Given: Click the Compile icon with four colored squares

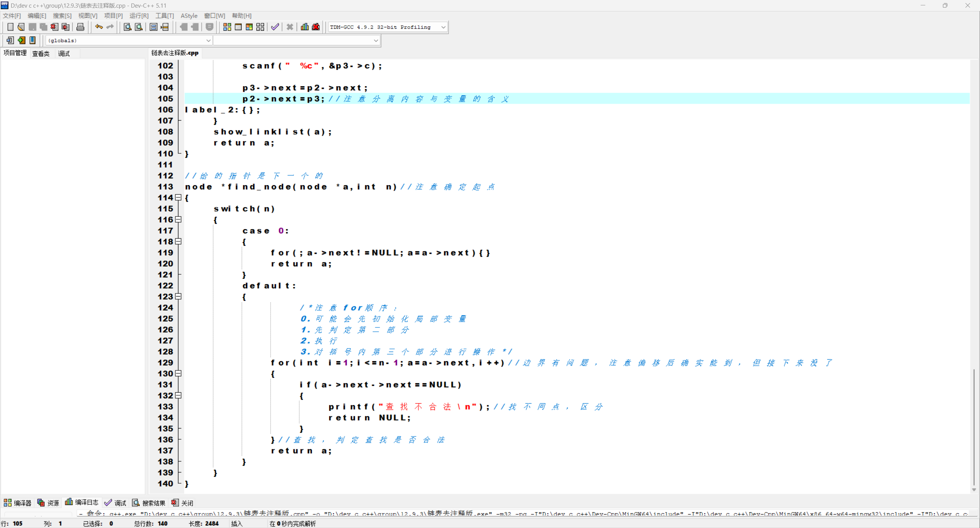Looking at the screenshot, I should [x=227, y=27].
